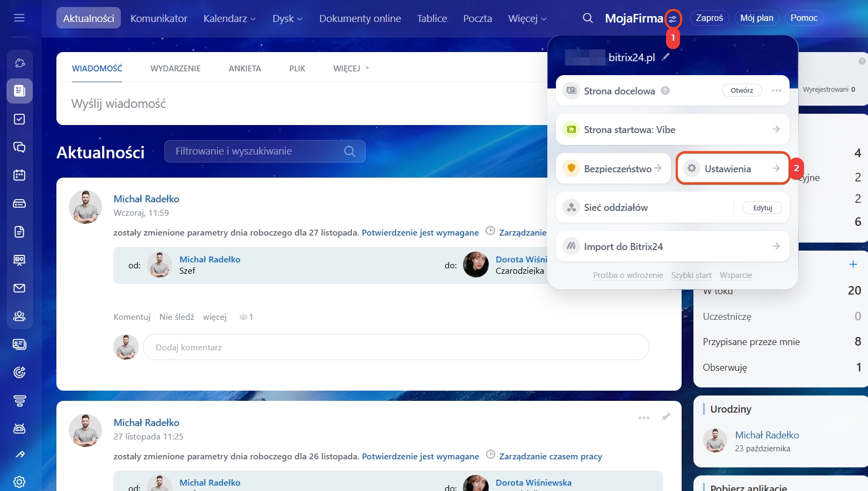The image size is (868, 491).
Task: Pin the second post with pin icon
Action: click(x=666, y=417)
